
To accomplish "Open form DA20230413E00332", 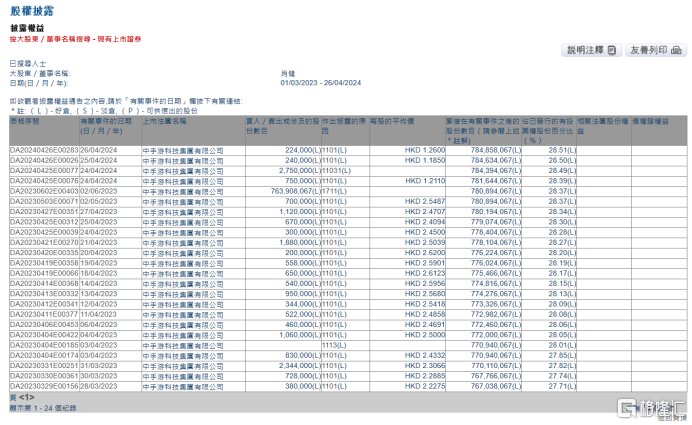I will 44,294.
